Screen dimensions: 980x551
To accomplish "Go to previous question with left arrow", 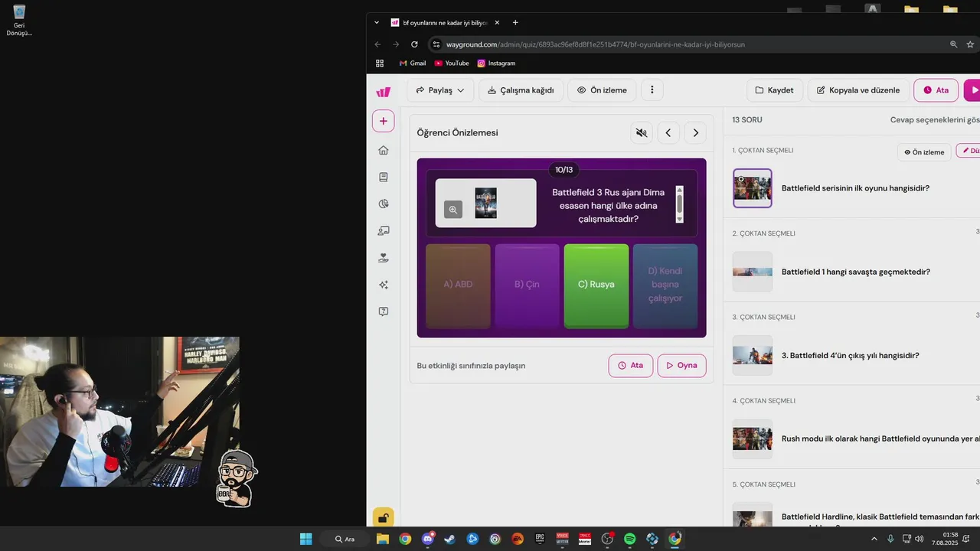I will [668, 133].
